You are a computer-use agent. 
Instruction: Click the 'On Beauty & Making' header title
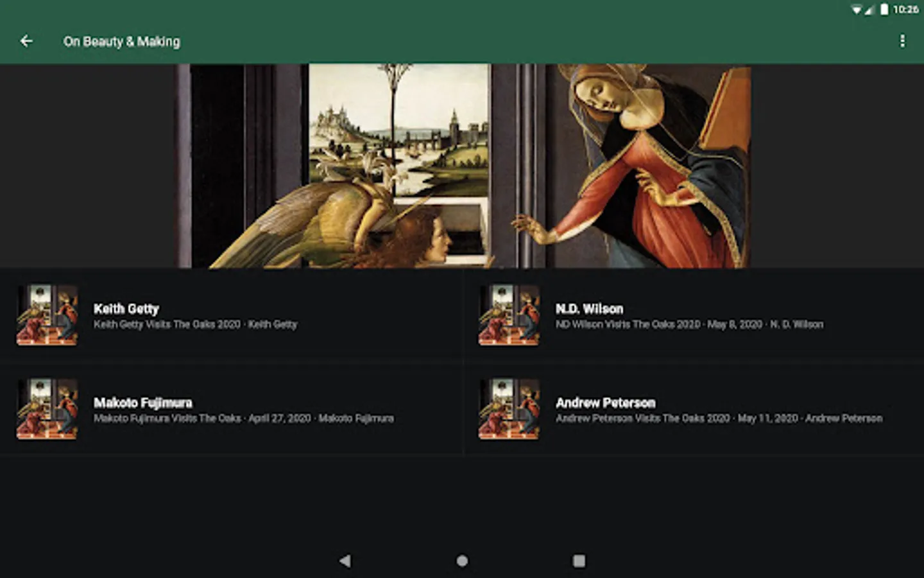tap(121, 42)
